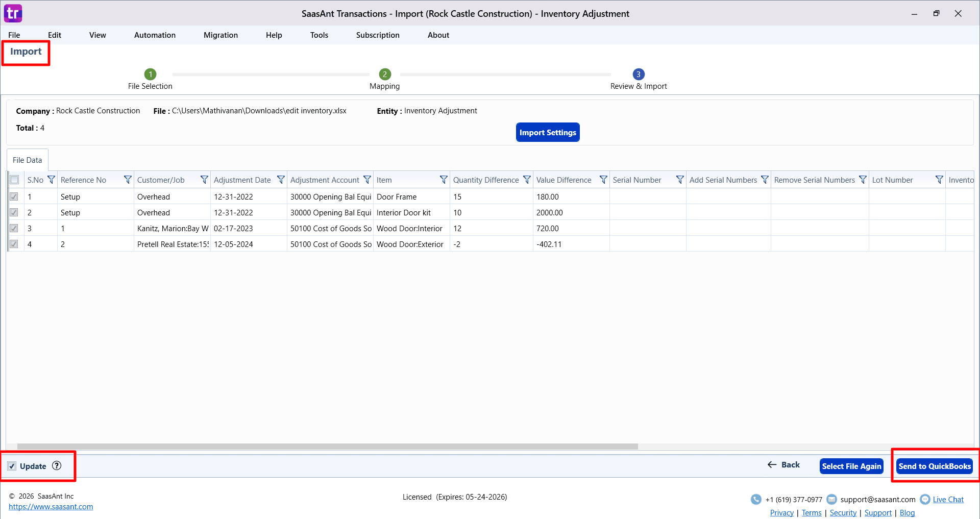Toggle checkbox for row 1 Door Frame
Viewport: 980px width, 519px height.
tap(14, 196)
